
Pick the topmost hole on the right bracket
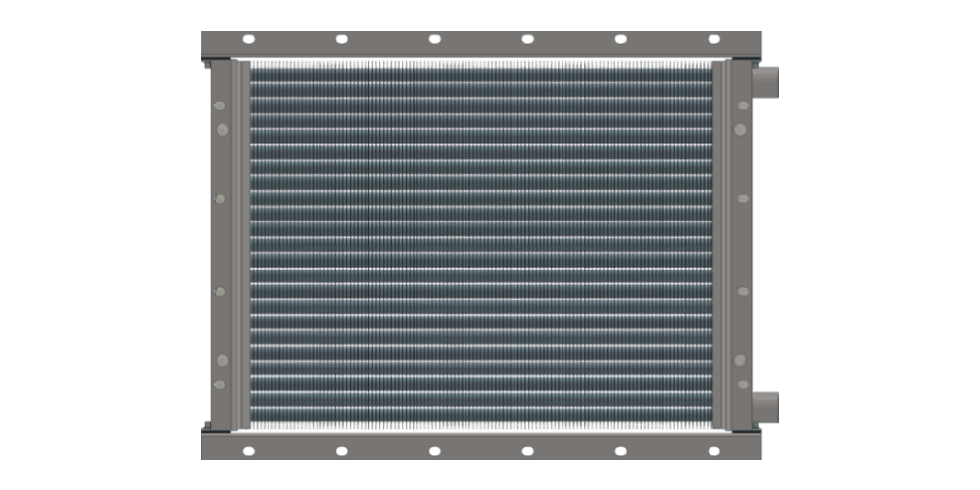point(743,104)
